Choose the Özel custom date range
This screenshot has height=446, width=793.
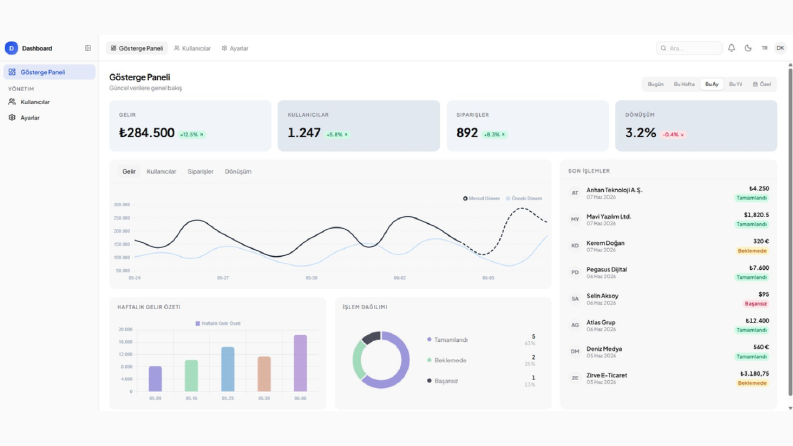point(762,84)
